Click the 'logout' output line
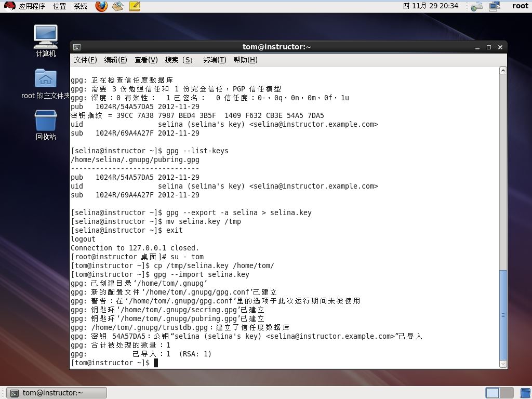Image resolution: width=532 pixels, height=399 pixels. [x=83, y=239]
